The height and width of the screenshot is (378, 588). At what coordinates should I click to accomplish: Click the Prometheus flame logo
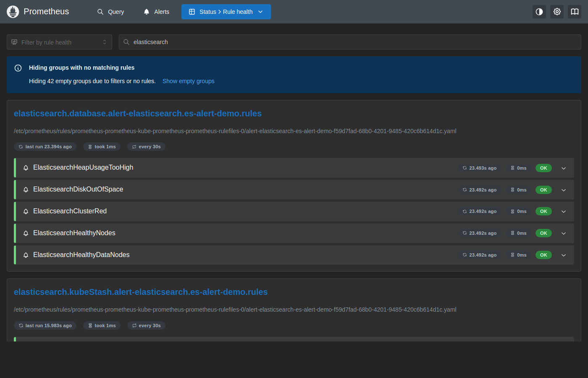(13, 12)
